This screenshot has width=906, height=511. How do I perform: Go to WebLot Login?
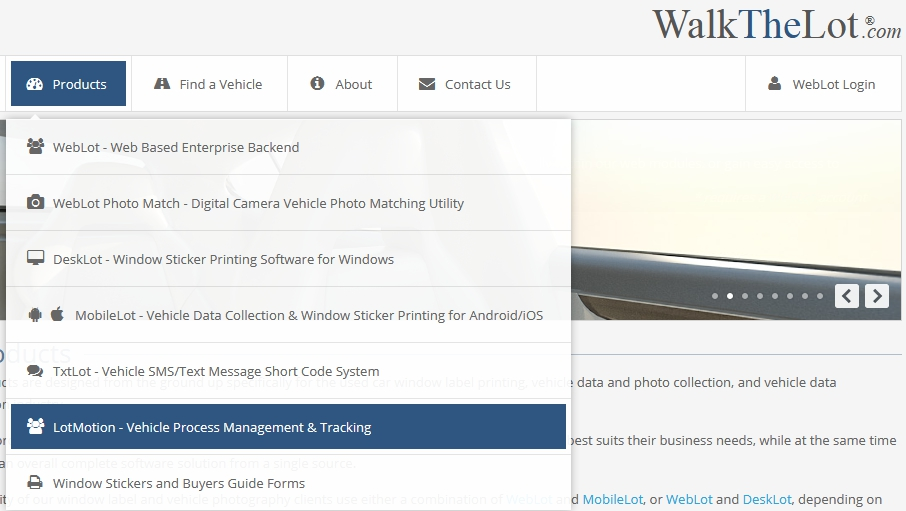(823, 84)
